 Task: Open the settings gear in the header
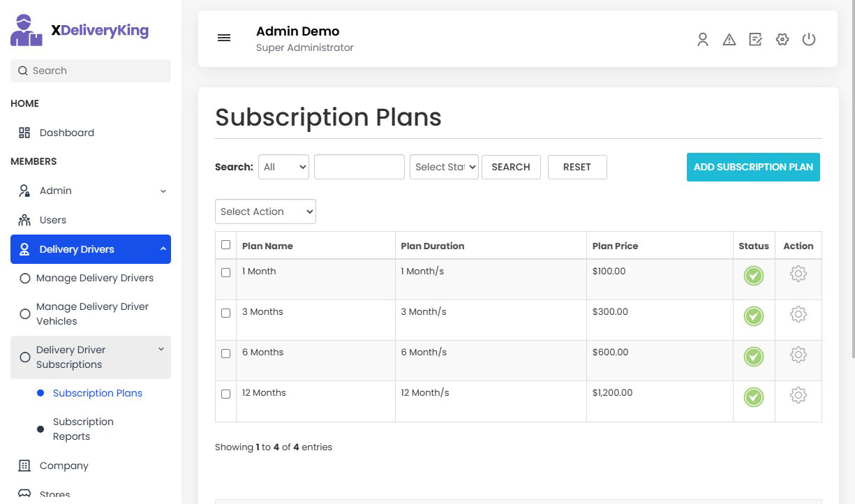coord(782,40)
